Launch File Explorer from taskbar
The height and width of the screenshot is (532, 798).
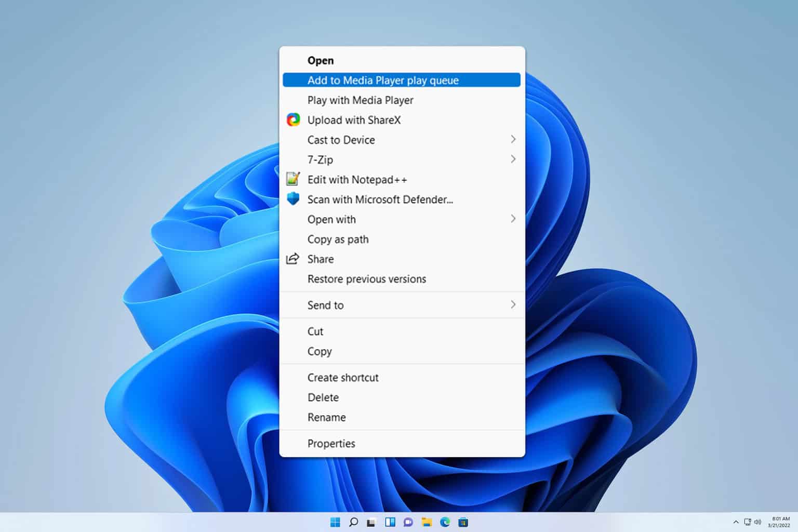(427, 522)
